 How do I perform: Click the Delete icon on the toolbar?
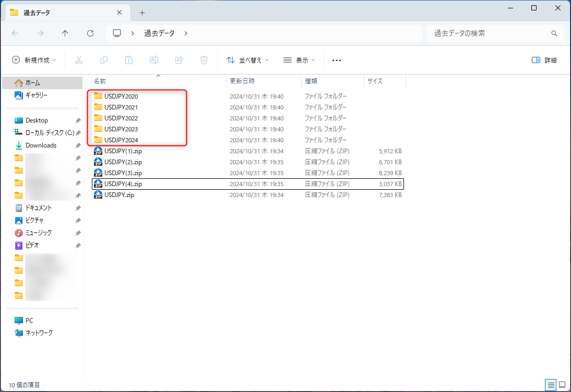coord(204,60)
